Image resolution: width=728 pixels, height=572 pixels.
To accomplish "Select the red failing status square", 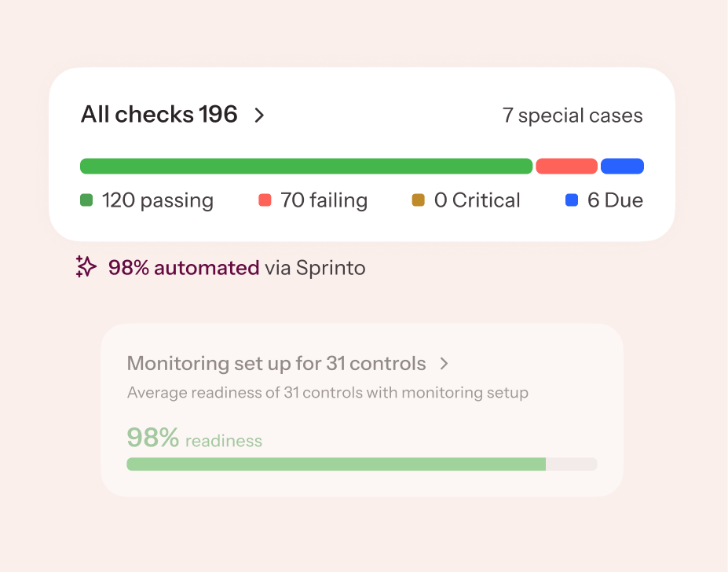I will [x=265, y=200].
